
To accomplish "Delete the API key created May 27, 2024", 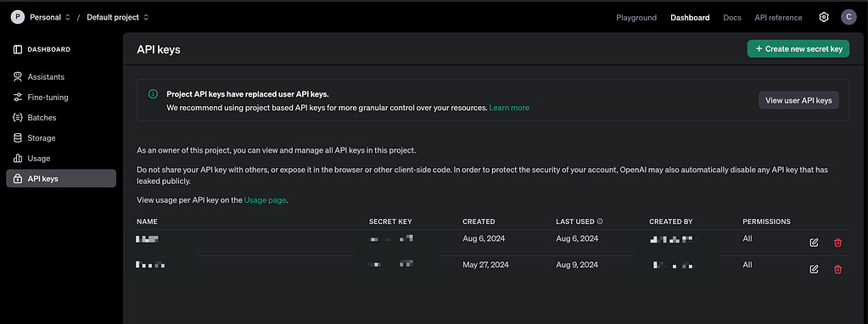I will click(x=837, y=269).
